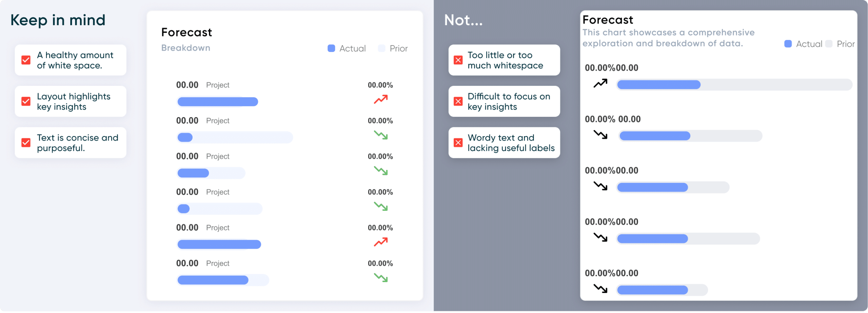Toggle the 'A healthy amount of white space' checkbox
This screenshot has width=868, height=313.
(x=26, y=60)
